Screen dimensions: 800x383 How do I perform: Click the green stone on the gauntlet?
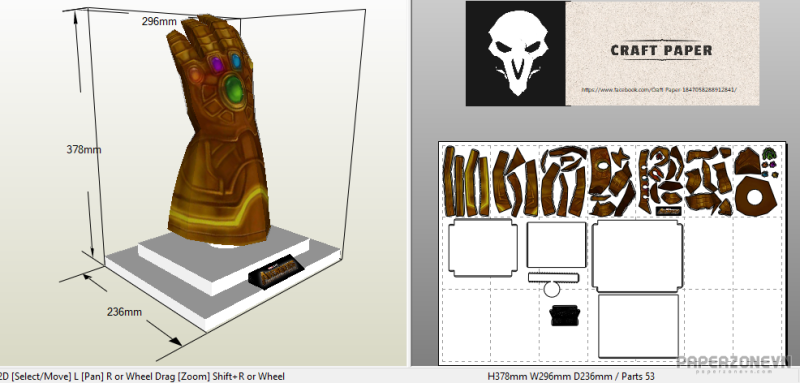coord(234,88)
